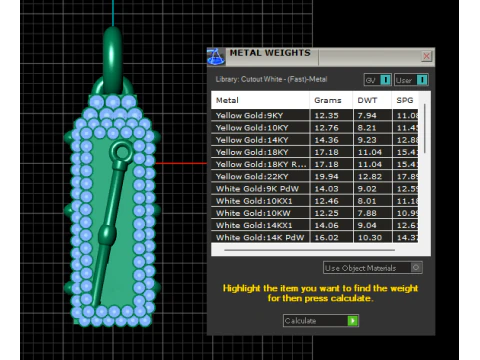This screenshot has height=360, width=480.
Task: Click the 16.02 grams value
Action: (x=326, y=238)
